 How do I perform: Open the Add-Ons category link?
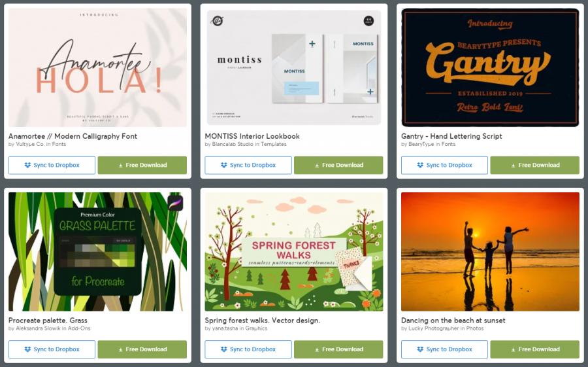click(79, 328)
